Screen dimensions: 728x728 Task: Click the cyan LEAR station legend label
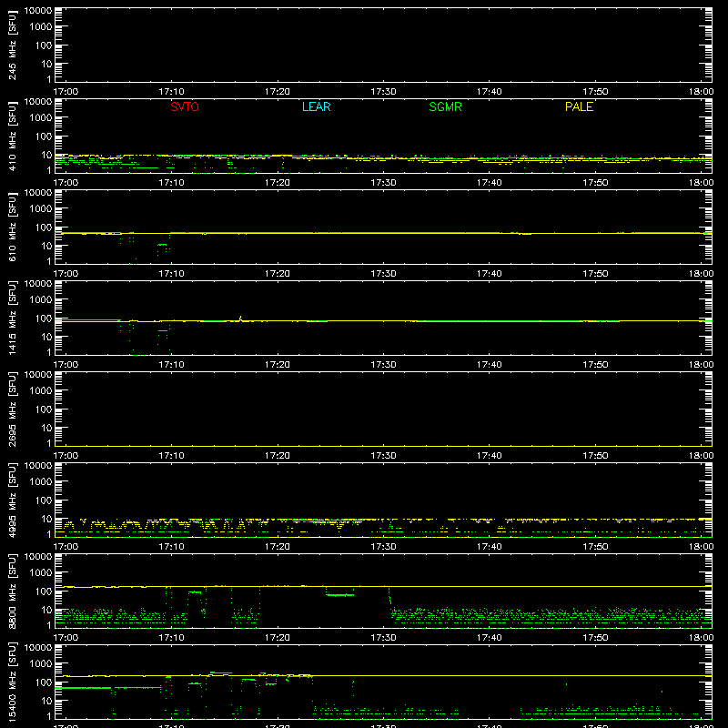click(316, 106)
